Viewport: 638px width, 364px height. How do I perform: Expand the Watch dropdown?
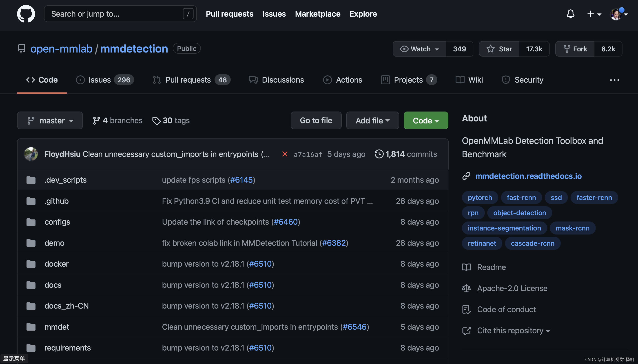[x=419, y=49]
